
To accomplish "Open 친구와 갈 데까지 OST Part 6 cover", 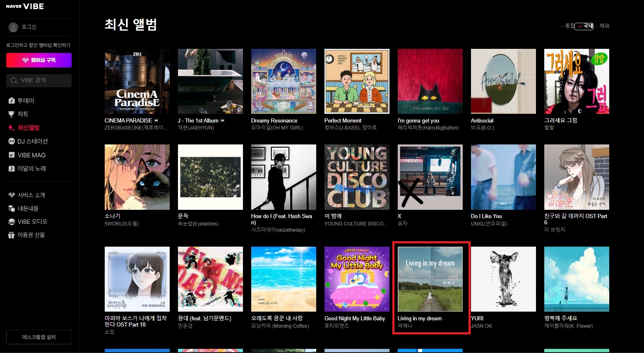I will pyautogui.click(x=577, y=177).
